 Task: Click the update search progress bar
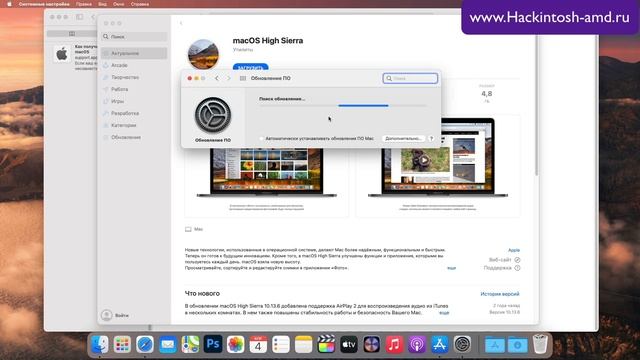click(343, 106)
